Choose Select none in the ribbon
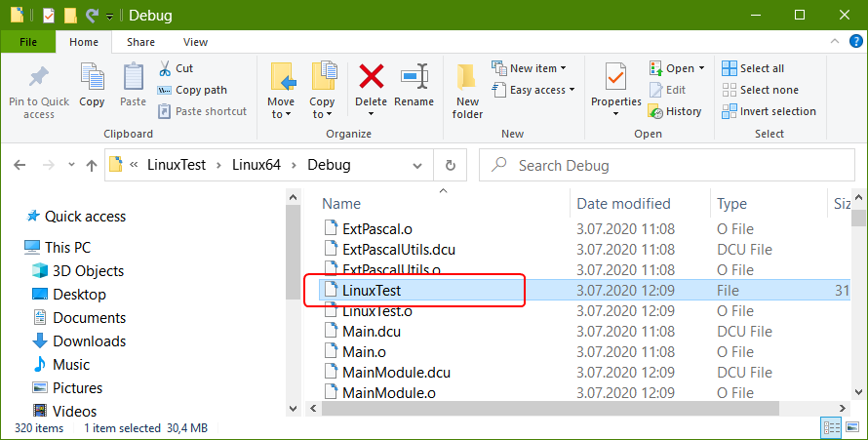The image size is (868, 440). [760, 90]
